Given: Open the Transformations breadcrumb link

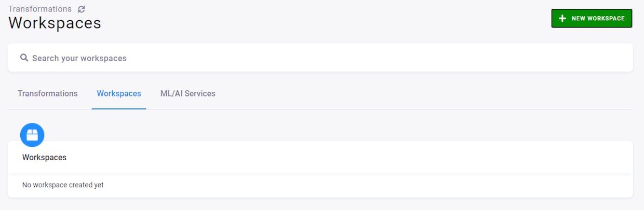Looking at the screenshot, I should [40, 9].
